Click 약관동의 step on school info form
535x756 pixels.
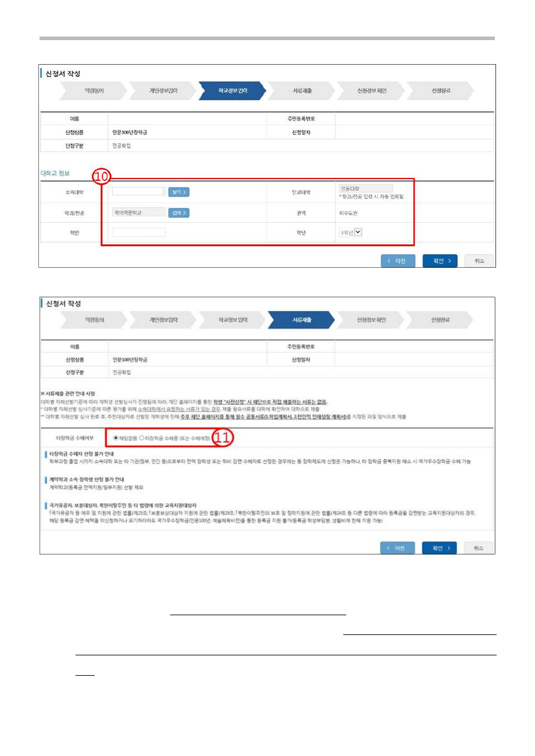point(94,90)
